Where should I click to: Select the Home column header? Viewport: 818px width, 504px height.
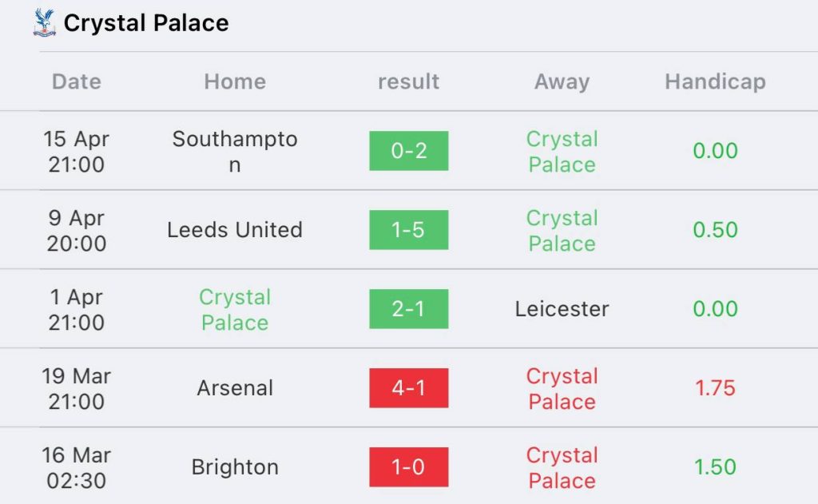[235, 81]
